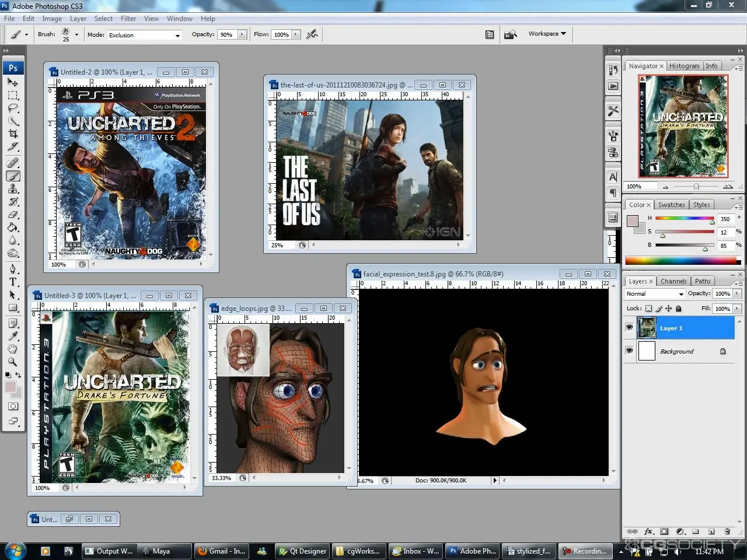
Task: Click the Navigator zoom slider
Action: 696,187
